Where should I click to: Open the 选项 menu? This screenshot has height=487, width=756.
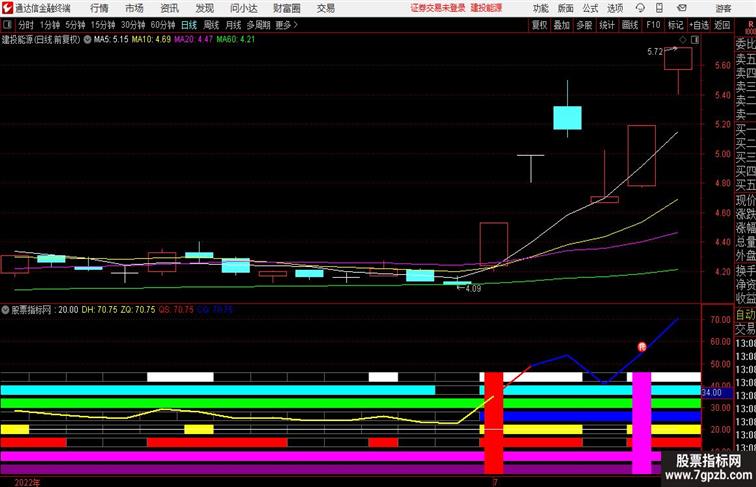point(615,8)
